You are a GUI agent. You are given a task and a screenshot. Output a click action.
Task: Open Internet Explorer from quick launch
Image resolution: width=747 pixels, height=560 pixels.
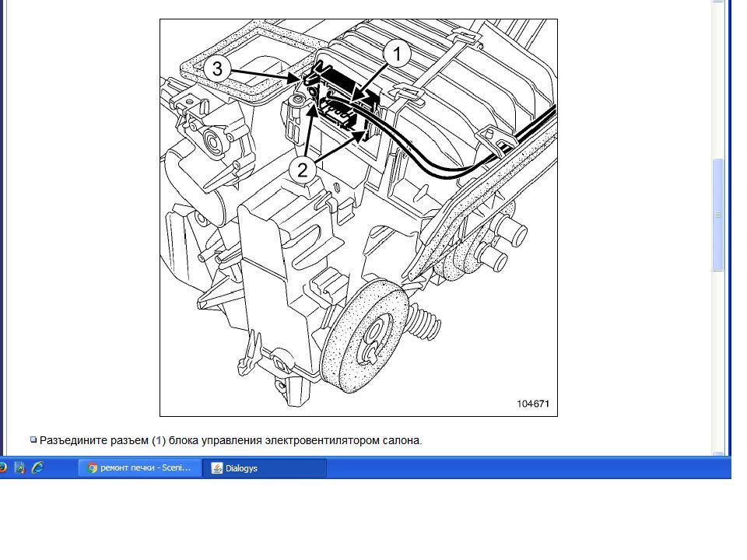coord(37,467)
